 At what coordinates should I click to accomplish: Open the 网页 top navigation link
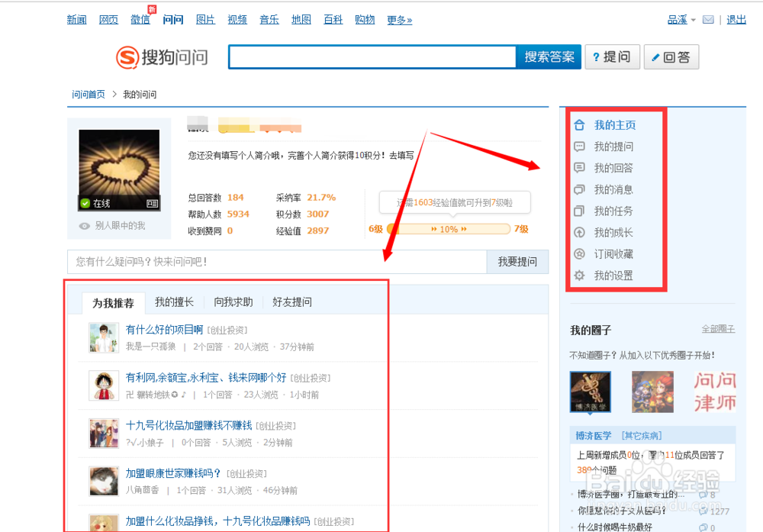108,20
